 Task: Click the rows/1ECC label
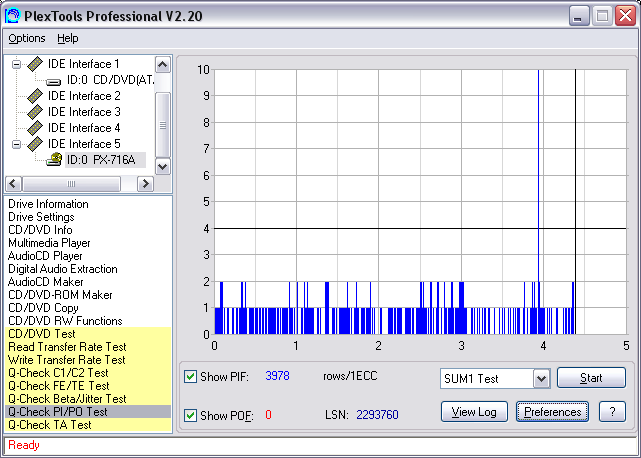[x=350, y=376]
